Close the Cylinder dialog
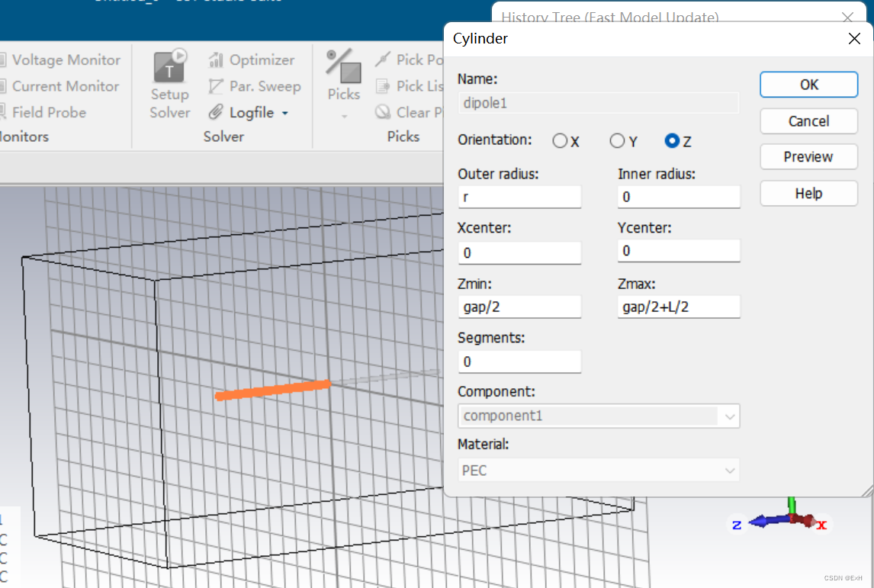The height and width of the screenshot is (588, 874). 854,38
